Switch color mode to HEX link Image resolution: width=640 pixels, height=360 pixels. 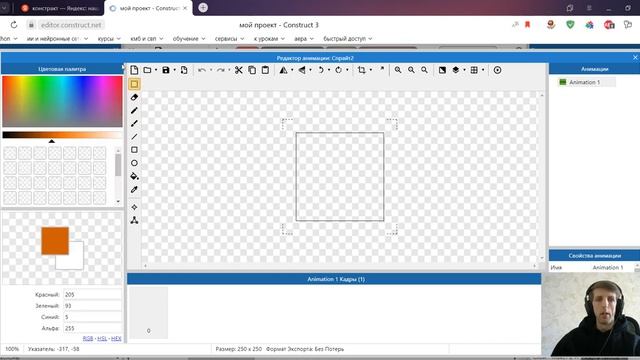click(116, 338)
